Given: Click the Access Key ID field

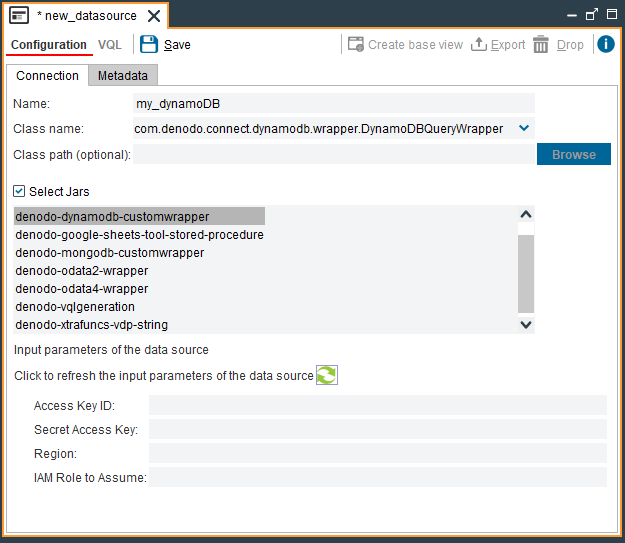Looking at the screenshot, I should 378,405.
